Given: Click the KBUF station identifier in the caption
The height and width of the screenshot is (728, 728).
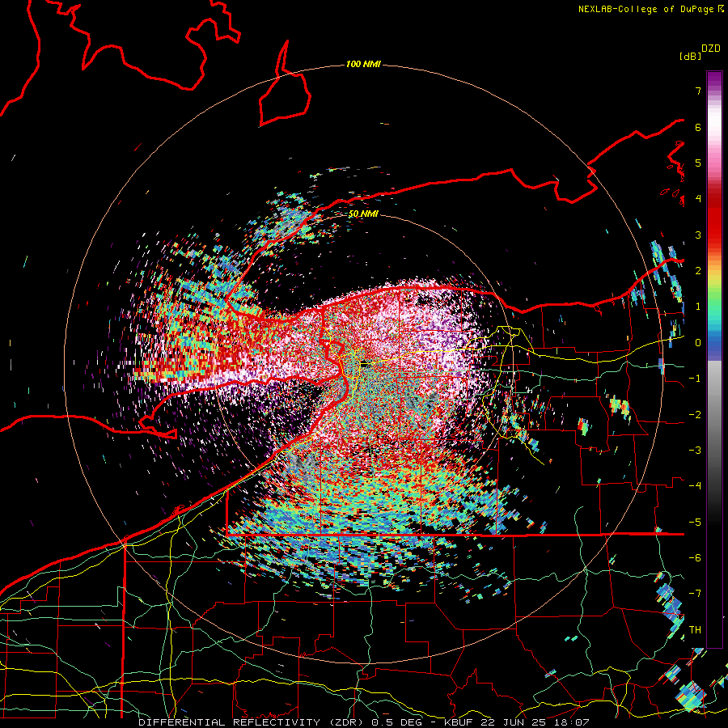Looking at the screenshot, I should (x=459, y=722).
